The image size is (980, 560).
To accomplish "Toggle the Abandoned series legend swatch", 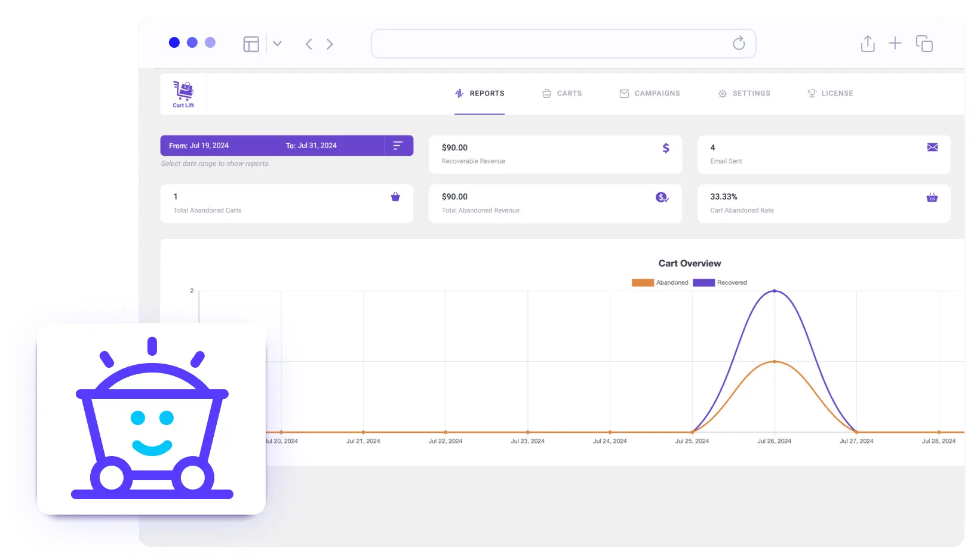I will click(643, 283).
